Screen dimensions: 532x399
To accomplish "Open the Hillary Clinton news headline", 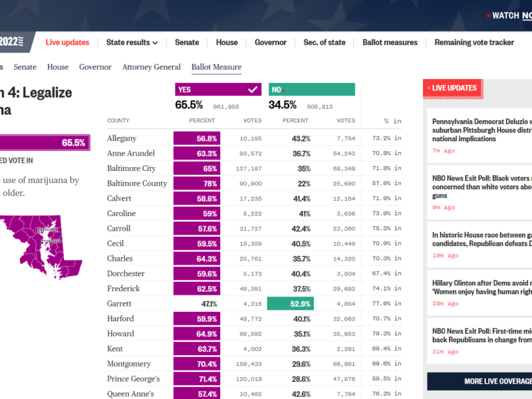I will pos(481,287).
